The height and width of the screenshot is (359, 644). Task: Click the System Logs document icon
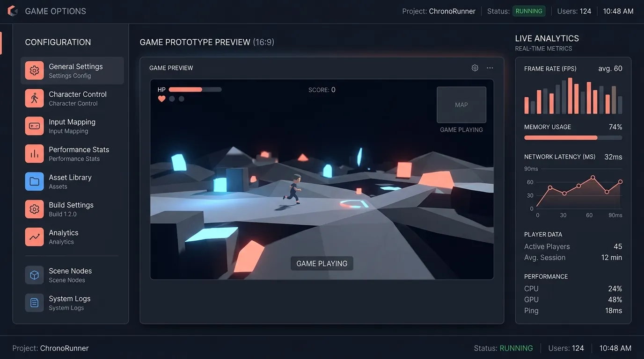tap(34, 303)
